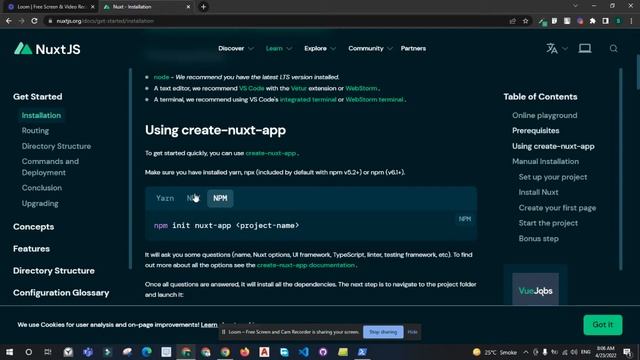Launch Microsoft Teams from taskbar
Viewport: 640px width, 360px height.
(88, 352)
